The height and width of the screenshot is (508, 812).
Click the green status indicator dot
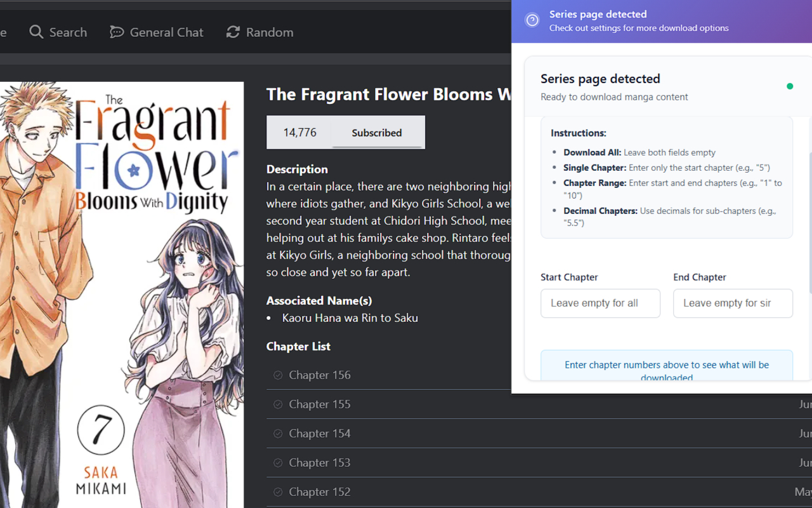point(790,86)
